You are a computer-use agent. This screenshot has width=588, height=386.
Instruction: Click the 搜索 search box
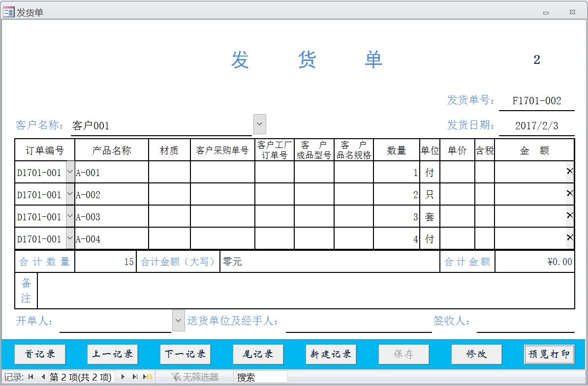(x=261, y=377)
